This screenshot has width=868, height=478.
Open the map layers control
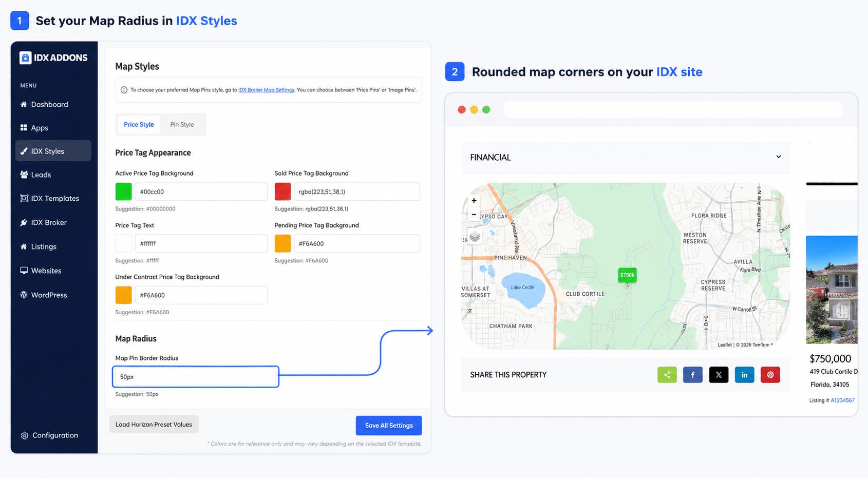coord(475,237)
